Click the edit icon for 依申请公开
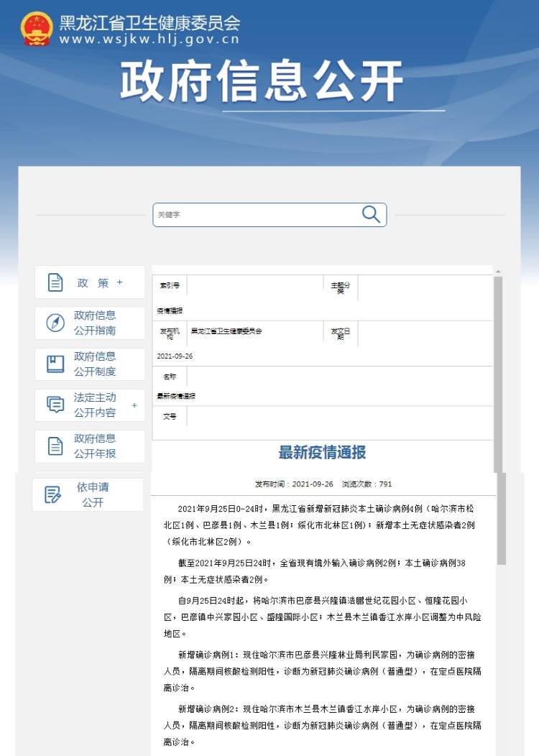 click(52, 494)
